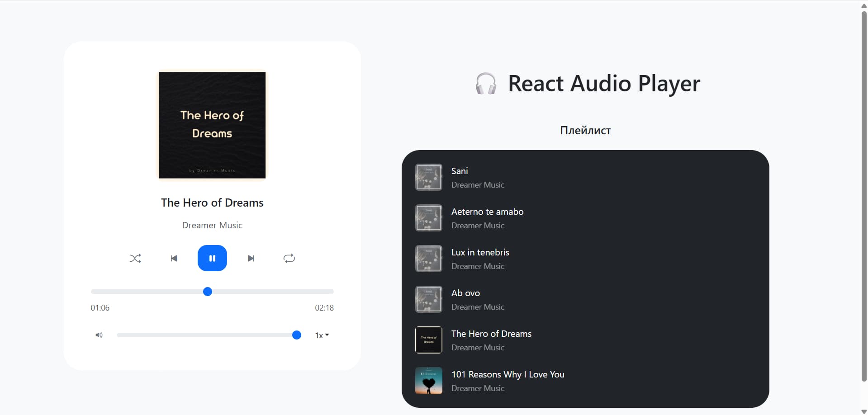
Task: Toggle repeat loop mode
Action: (x=289, y=259)
